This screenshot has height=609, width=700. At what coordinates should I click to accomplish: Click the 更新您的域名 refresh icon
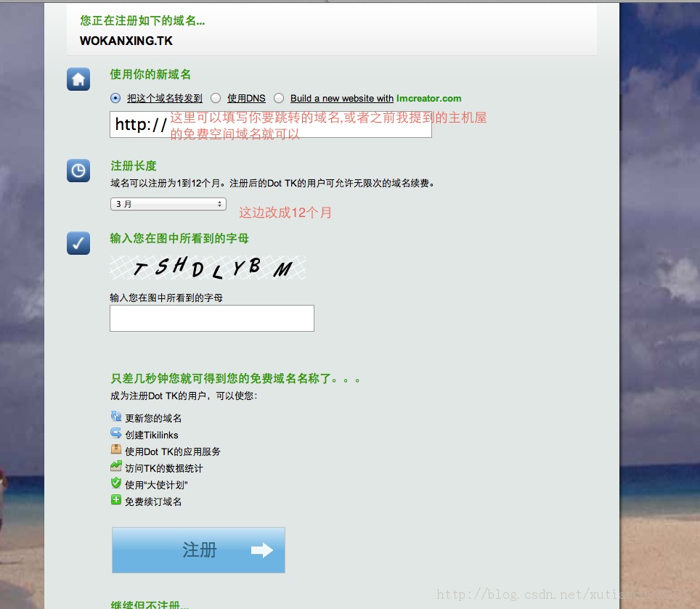point(116,417)
